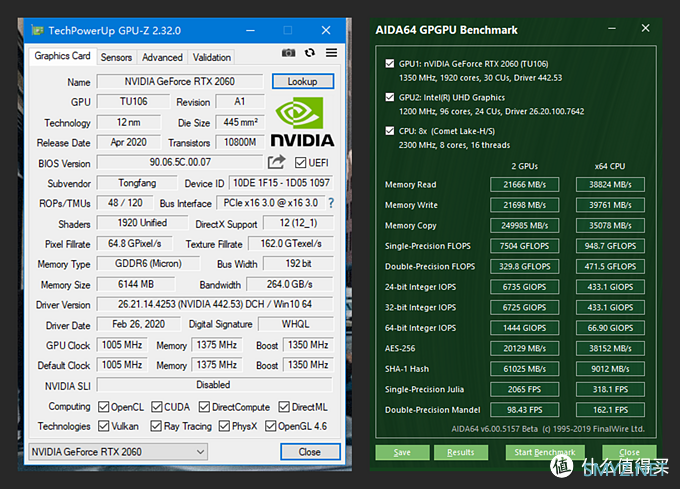Toggle the OpenCL checkbox

coord(103,407)
